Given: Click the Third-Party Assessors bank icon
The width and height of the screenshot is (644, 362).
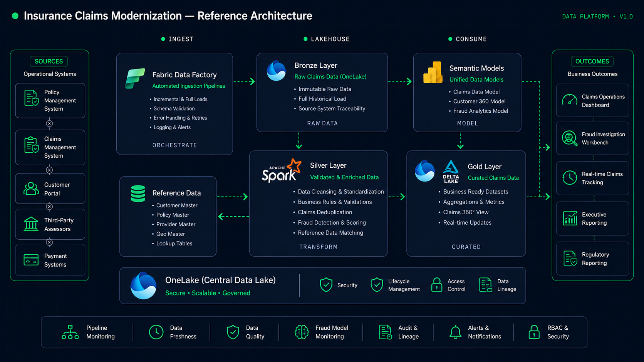Looking at the screenshot, I should tap(31, 224).
